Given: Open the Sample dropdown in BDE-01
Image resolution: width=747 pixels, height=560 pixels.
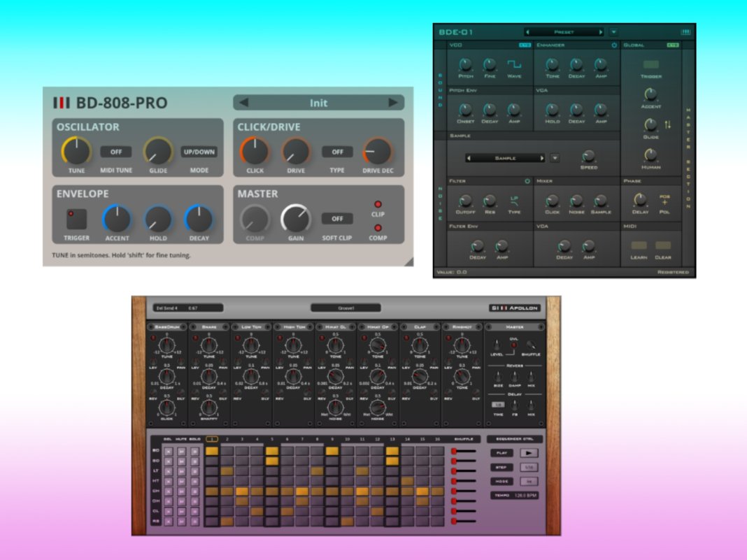Looking at the screenshot, I should (554, 158).
